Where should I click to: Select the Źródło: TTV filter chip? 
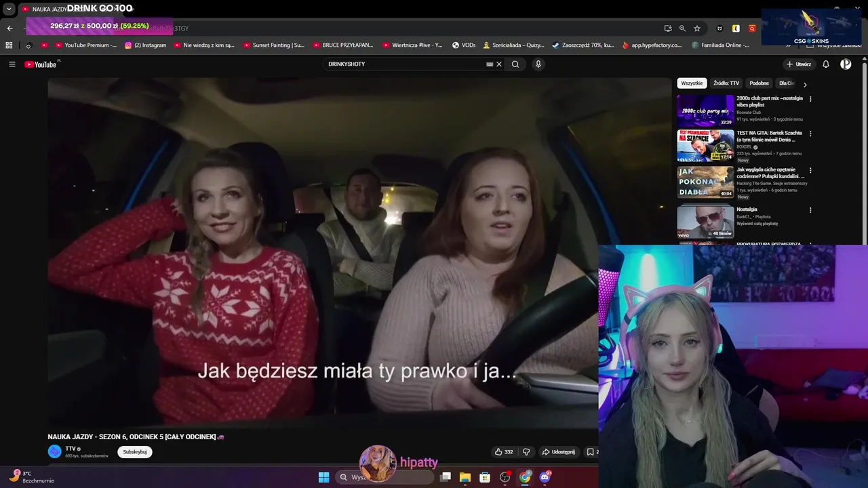click(x=726, y=83)
